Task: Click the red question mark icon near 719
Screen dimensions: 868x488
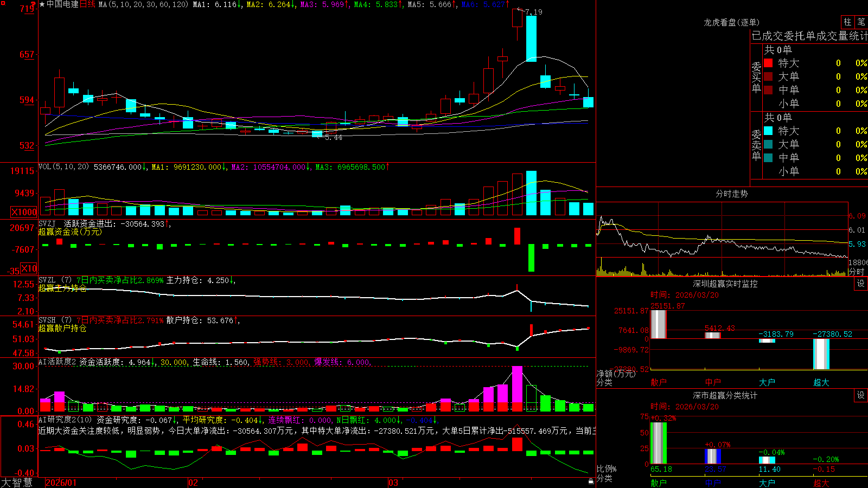Action: point(33,4)
